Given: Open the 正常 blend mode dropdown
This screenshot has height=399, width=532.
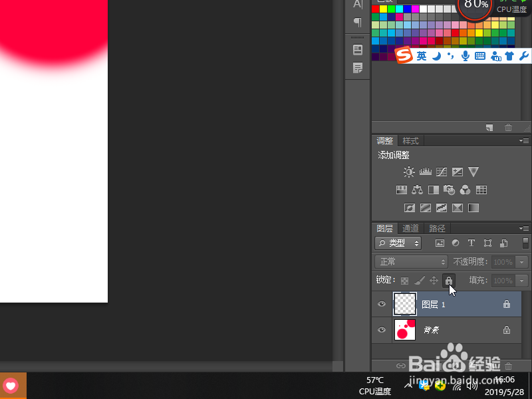Looking at the screenshot, I should (x=411, y=261).
